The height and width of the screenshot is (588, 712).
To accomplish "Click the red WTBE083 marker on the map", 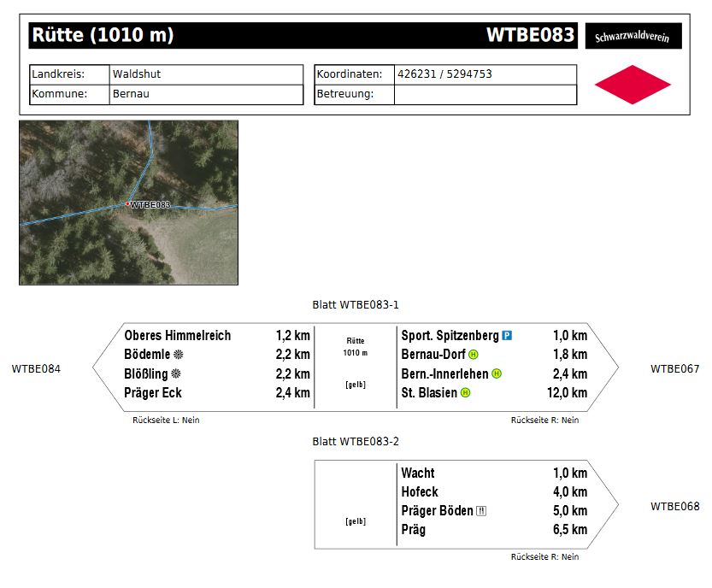I will pyautogui.click(x=128, y=204).
